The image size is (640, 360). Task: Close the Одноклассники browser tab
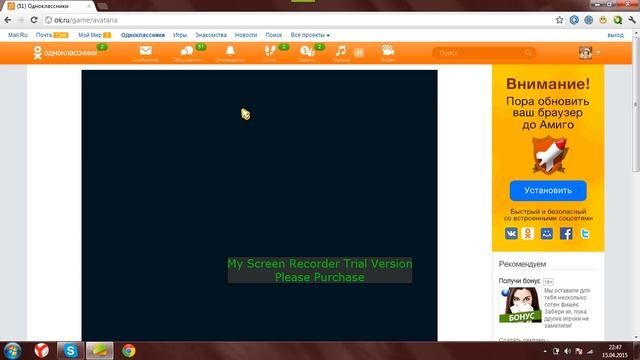tap(89, 6)
